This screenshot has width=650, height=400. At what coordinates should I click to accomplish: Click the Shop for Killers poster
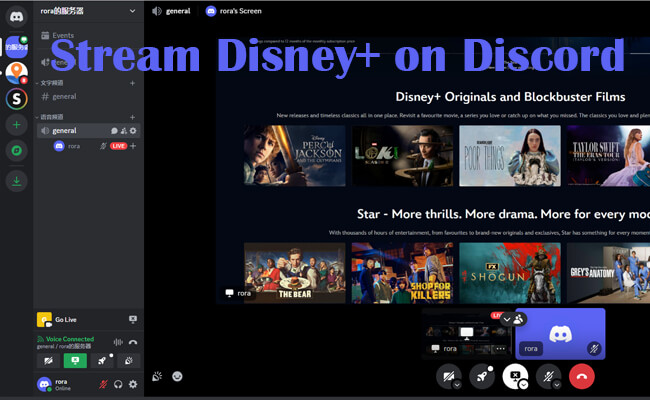click(402, 273)
